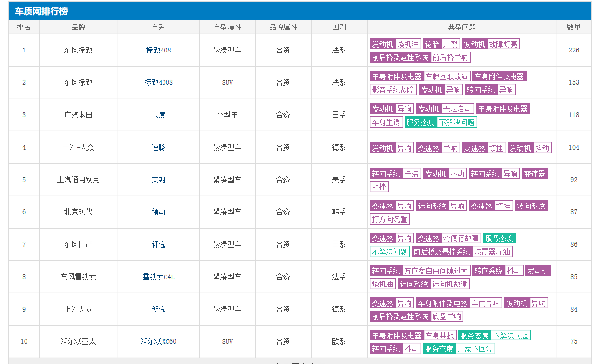596x364 pixels.
Task: Select the 转向机故障 tag for 雪铁龙C4L
Action: 450,284
